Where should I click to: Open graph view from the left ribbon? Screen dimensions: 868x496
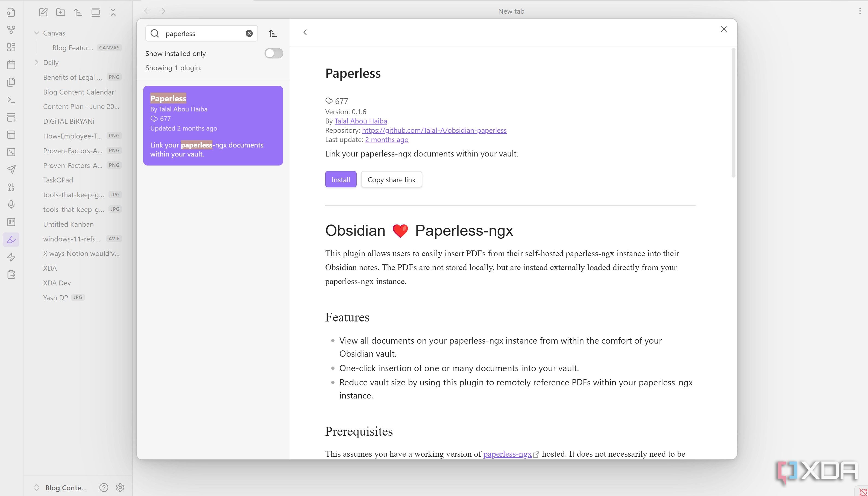pos(11,30)
